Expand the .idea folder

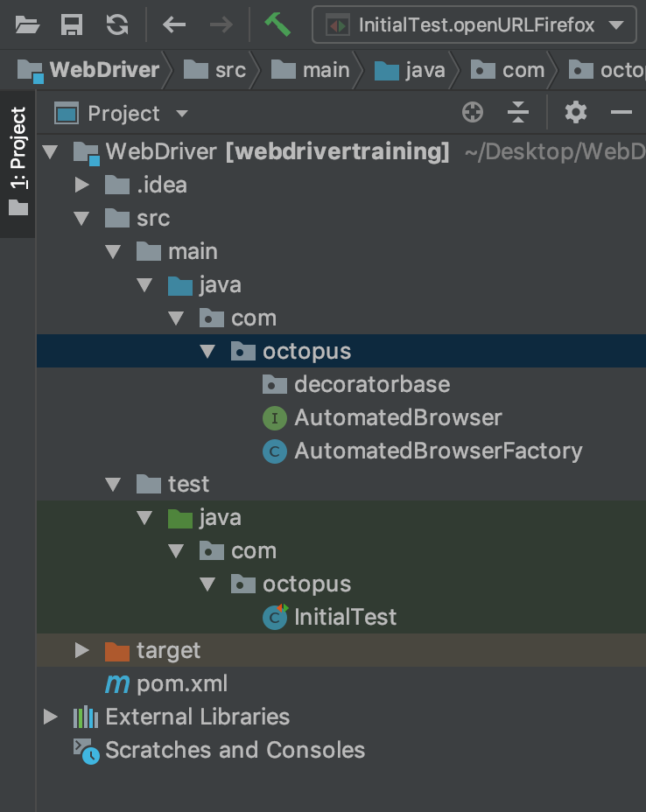pos(82,185)
